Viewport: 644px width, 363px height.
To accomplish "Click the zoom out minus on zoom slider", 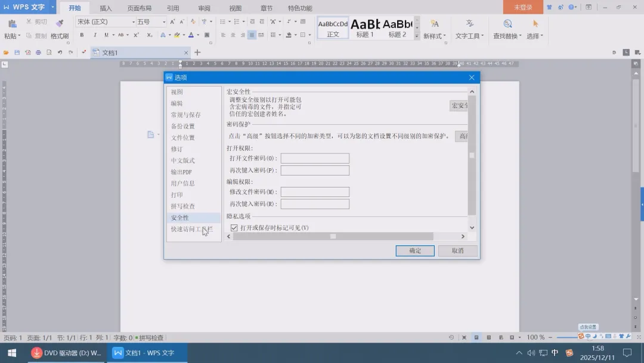I will coord(550,337).
